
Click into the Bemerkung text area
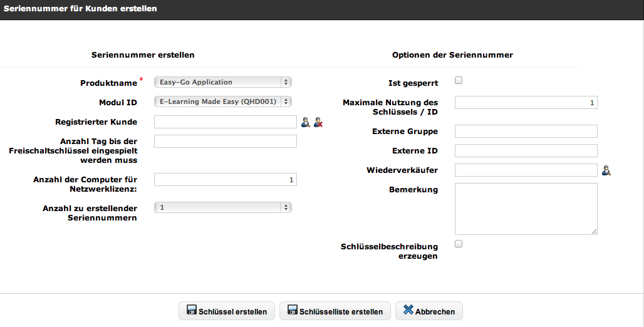pyautogui.click(x=526, y=209)
